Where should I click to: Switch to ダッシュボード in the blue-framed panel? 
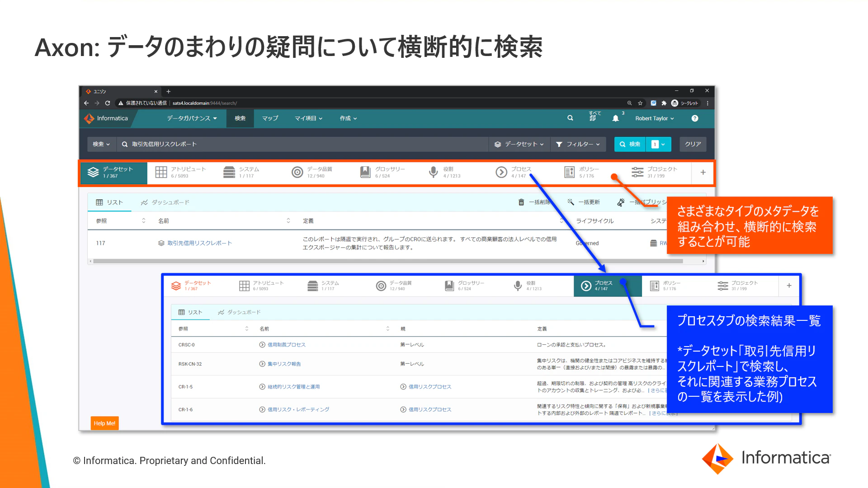(239, 312)
